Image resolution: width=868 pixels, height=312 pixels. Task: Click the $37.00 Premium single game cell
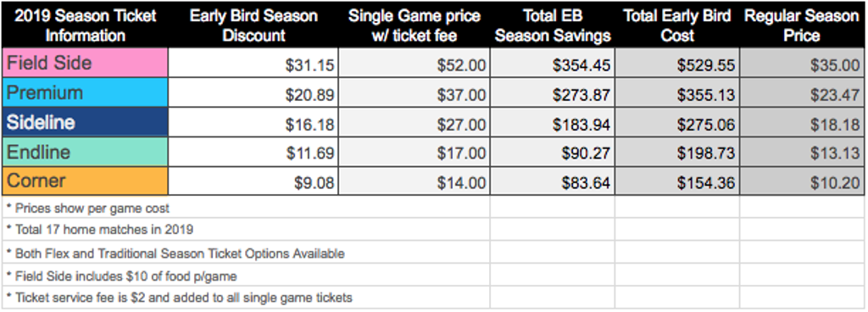[414, 92]
